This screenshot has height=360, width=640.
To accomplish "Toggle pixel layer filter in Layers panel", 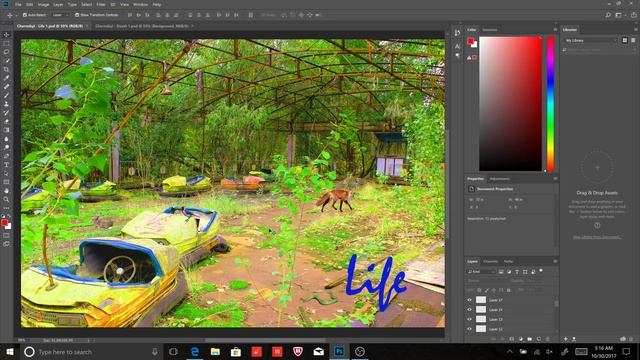I will pyautogui.click(x=501, y=272).
